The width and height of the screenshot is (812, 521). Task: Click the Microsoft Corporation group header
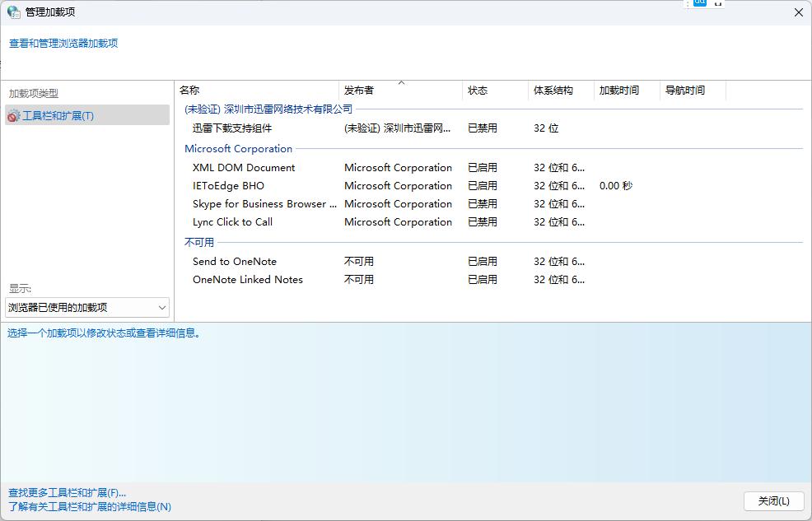tap(238, 148)
